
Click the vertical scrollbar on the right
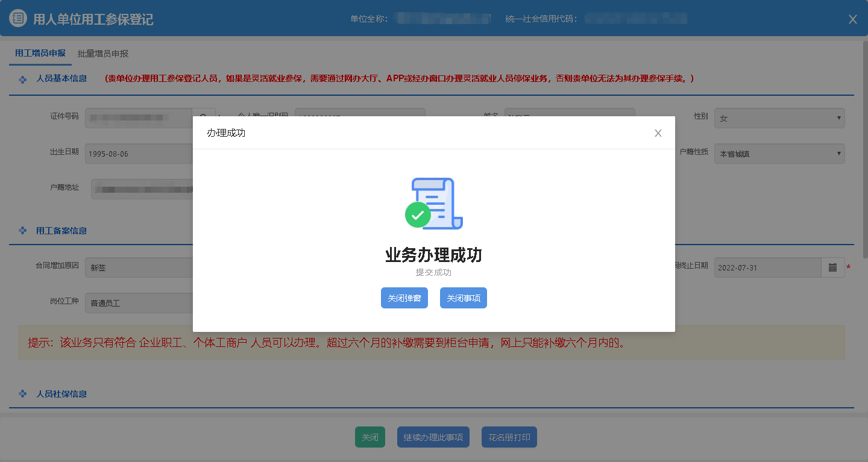click(x=864, y=151)
